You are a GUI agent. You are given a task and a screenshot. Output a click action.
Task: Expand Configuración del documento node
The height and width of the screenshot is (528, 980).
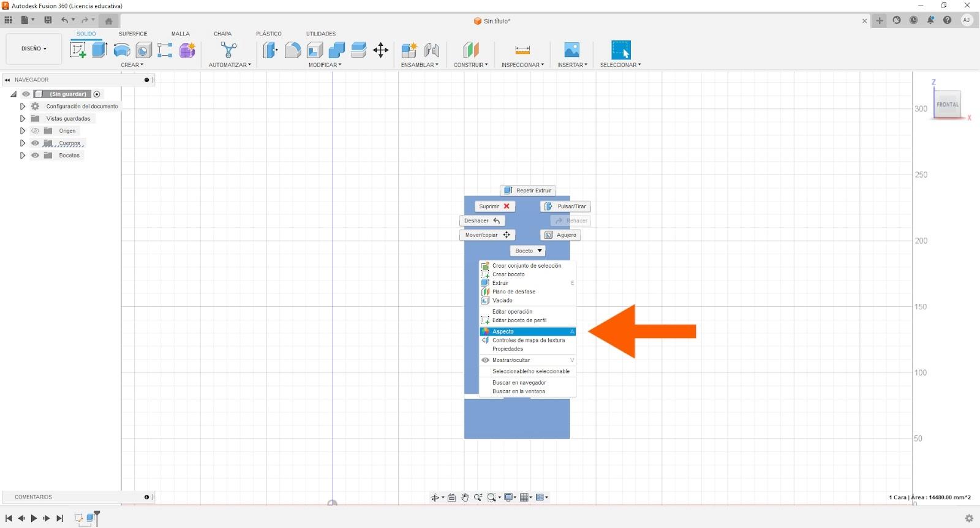[x=23, y=107]
